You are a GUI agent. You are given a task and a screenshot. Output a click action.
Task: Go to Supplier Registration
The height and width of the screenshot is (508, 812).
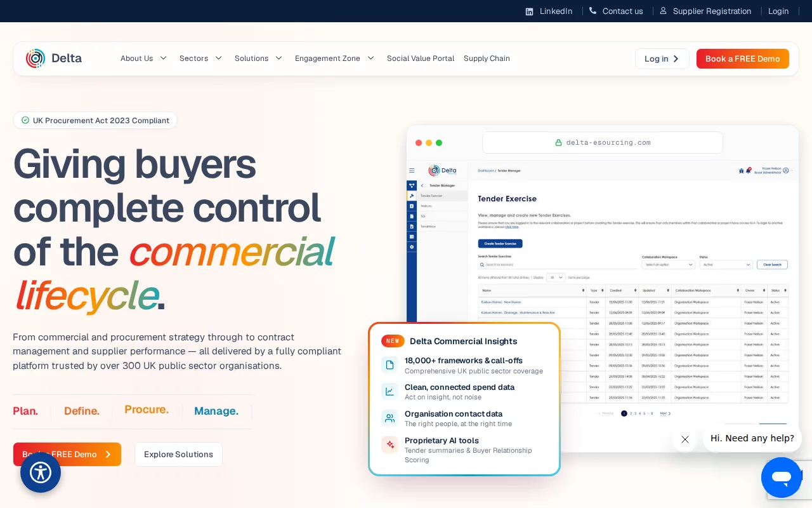pyautogui.click(x=712, y=11)
